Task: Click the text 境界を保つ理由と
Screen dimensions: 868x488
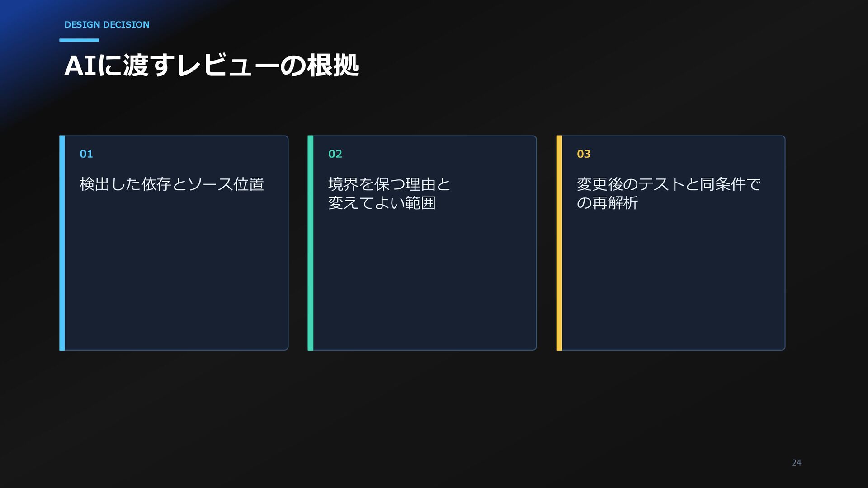Action: (x=389, y=184)
